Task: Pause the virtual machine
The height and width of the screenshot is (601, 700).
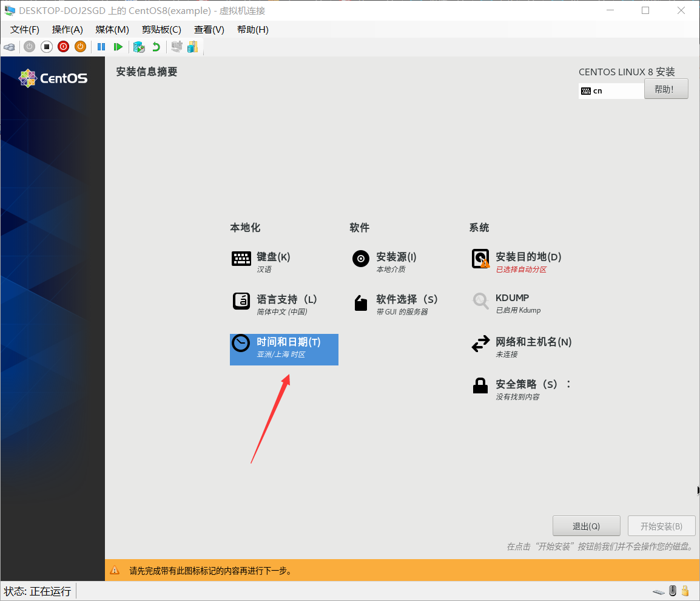Action: (101, 47)
